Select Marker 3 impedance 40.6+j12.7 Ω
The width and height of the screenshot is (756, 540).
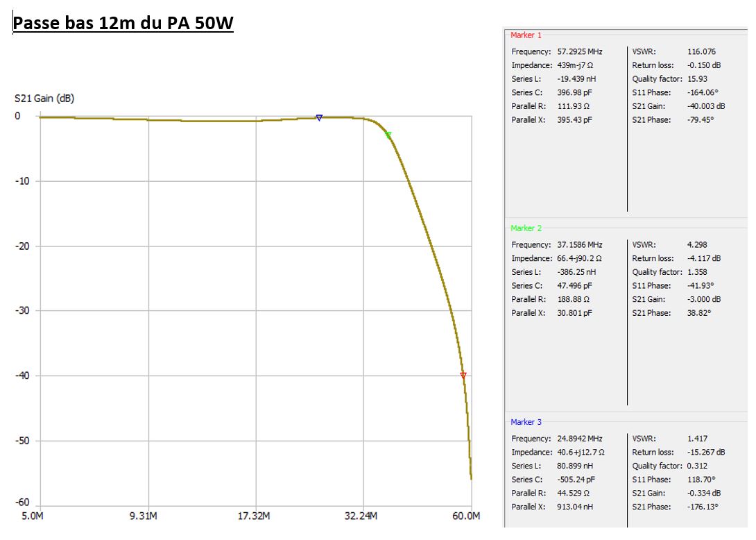(x=581, y=452)
